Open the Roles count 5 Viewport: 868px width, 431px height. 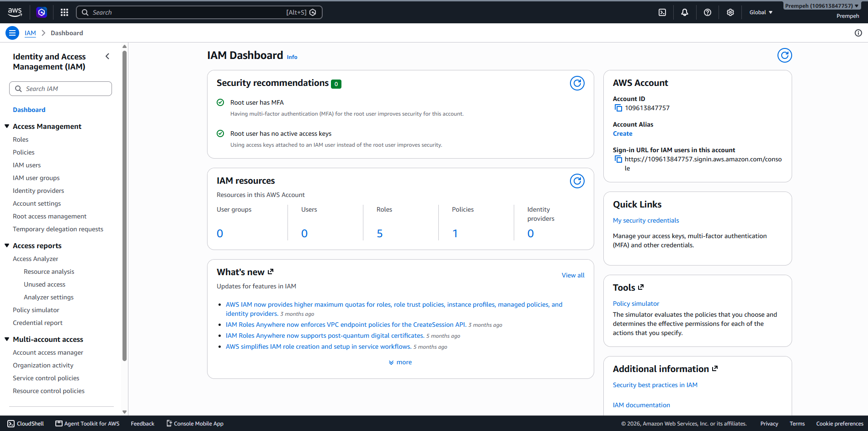tap(380, 234)
